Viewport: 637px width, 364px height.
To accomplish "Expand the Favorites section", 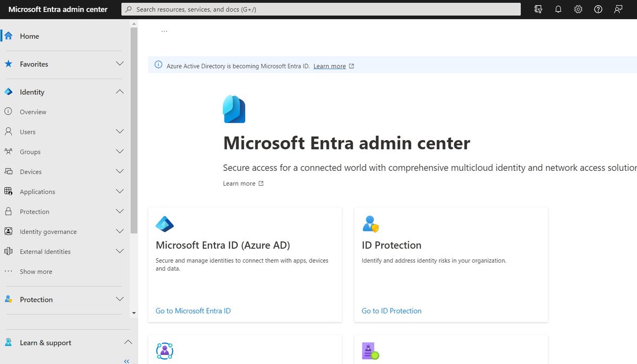I will point(119,64).
